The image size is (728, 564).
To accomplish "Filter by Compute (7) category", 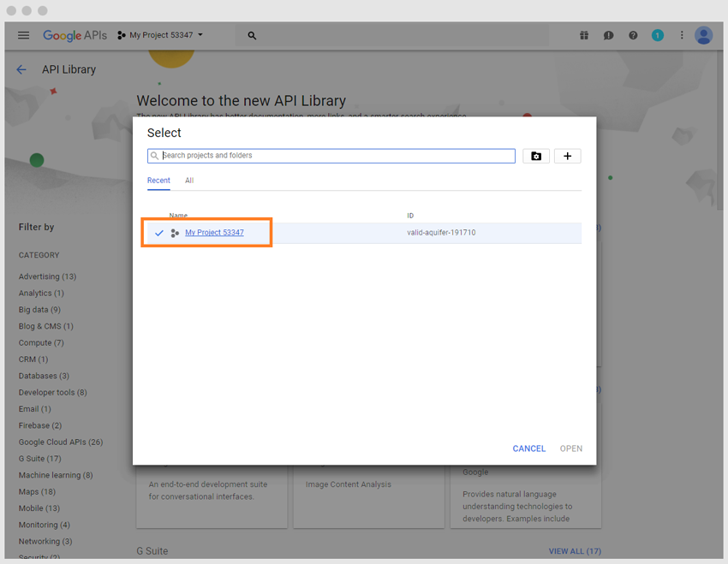I will [41, 342].
